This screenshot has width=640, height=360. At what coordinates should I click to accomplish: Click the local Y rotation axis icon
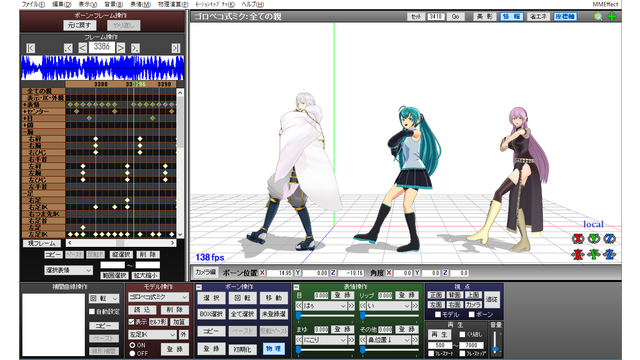(x=594, y=238)
